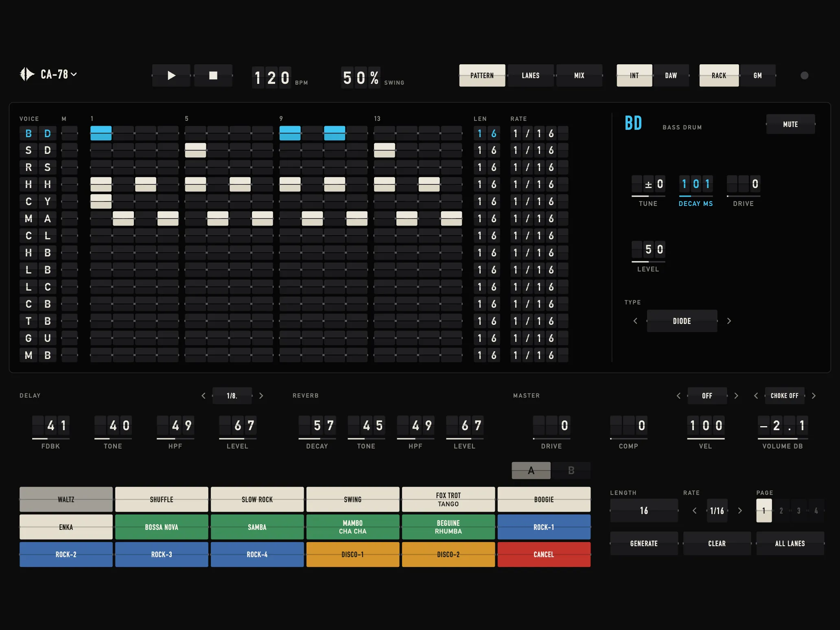This screenshot has width=840, height=630.
Task: Switch to the PATTERN tab
Action: coord(482,75)
